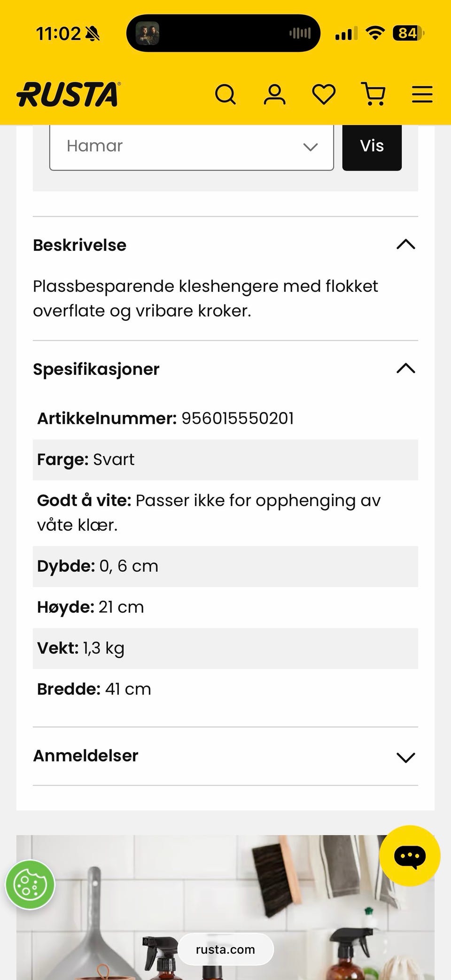Image resolution: width=451 pixels, height=980 pixels.
Task: Open the search magnifier icon
Action: coord(225,94)
